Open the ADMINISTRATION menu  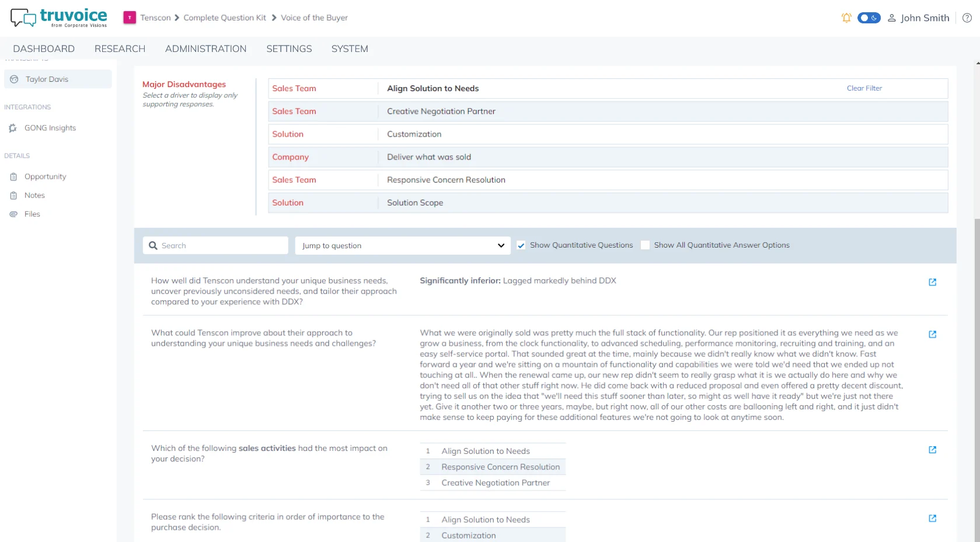point(205,48)
